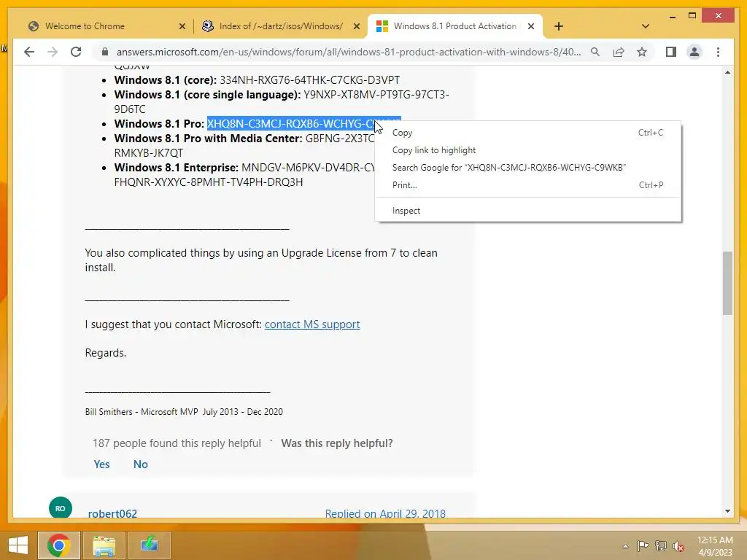Open the Chrome profile avatar menu
Viewport: 747px width, 560px height.
pyautogui.click(x=694, y=52)
